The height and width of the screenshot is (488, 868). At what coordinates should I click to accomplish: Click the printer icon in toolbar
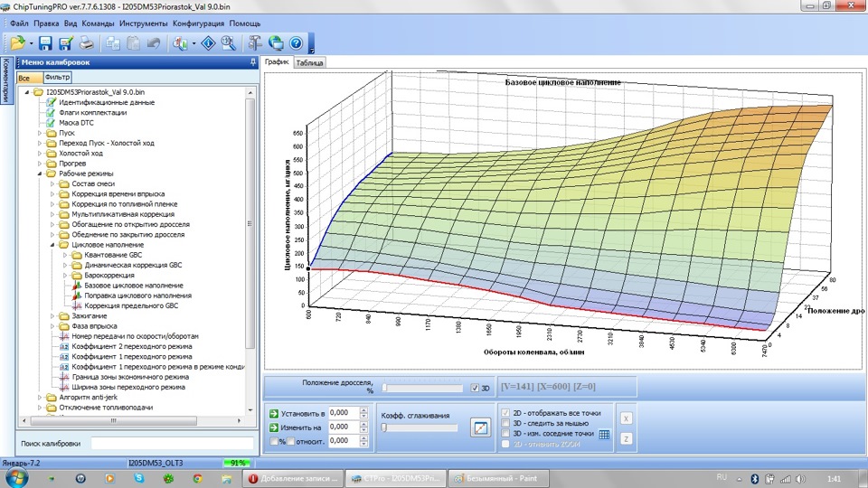(85, 42)
